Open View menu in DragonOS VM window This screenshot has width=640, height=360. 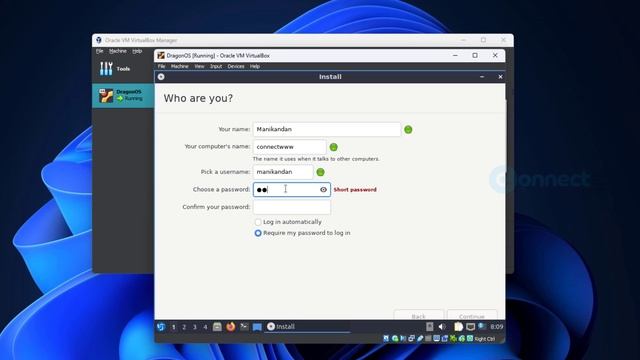pyautogui.click(x=199, y=66)
